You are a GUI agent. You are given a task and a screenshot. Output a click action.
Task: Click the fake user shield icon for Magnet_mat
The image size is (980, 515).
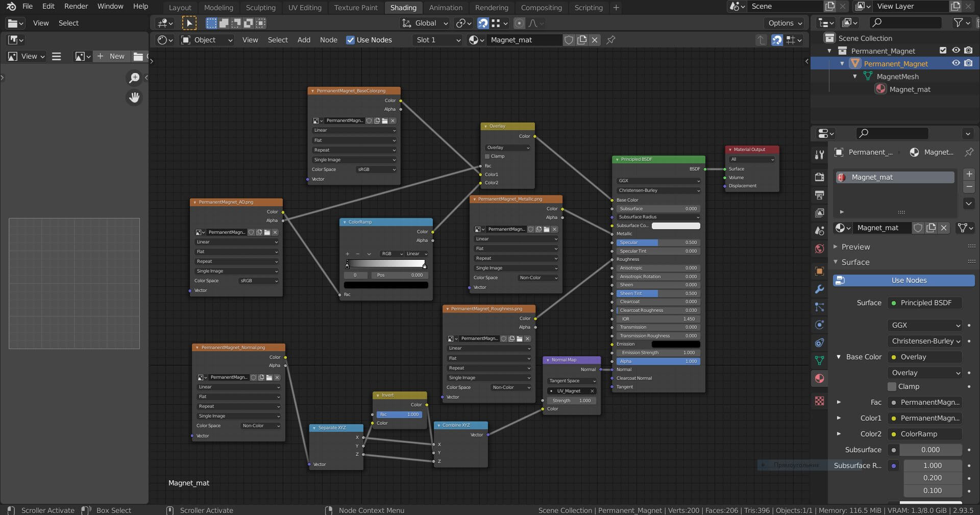(x=569, y=40)
